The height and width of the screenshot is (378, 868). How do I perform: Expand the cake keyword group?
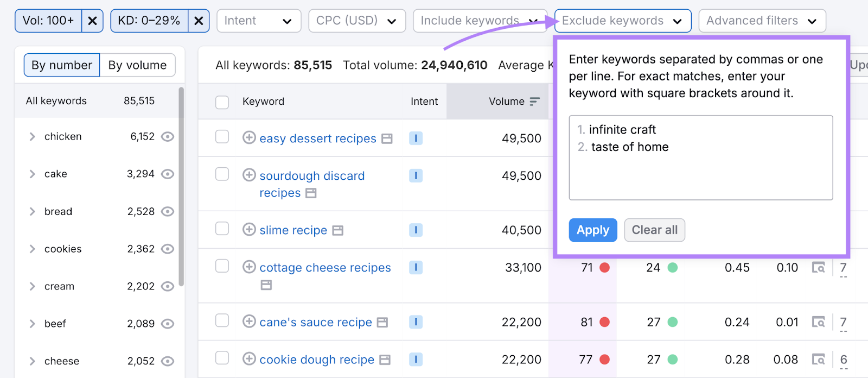[x=33, y=174]
